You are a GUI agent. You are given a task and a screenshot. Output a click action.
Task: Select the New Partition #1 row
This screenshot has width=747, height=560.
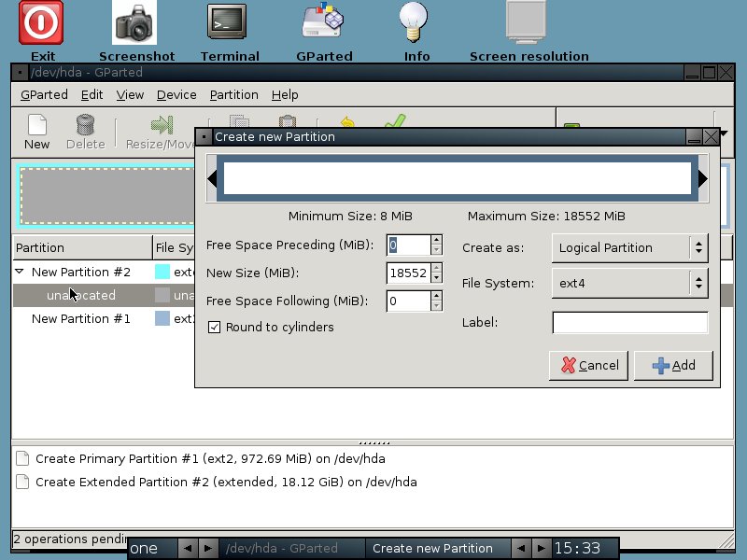tap(104, 318)
